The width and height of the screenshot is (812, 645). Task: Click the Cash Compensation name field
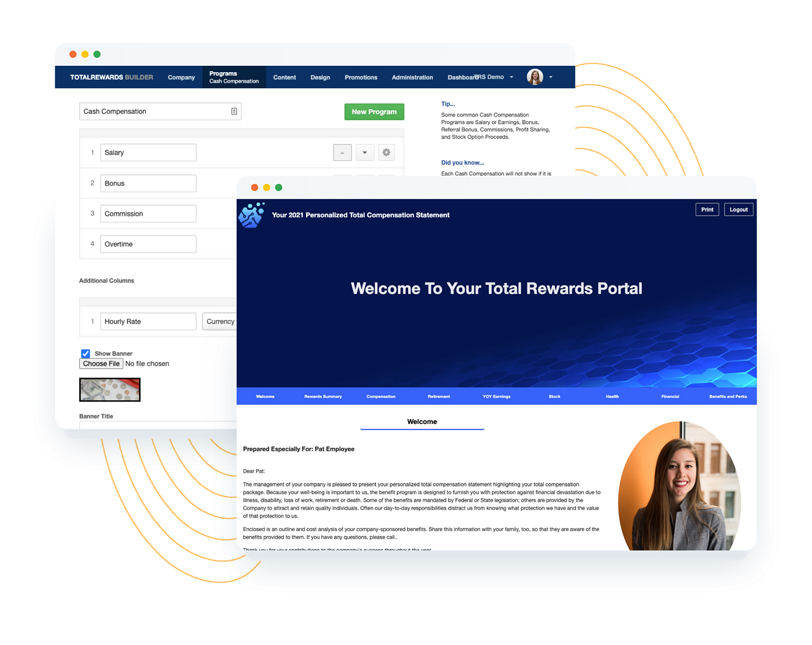(160, 111)
